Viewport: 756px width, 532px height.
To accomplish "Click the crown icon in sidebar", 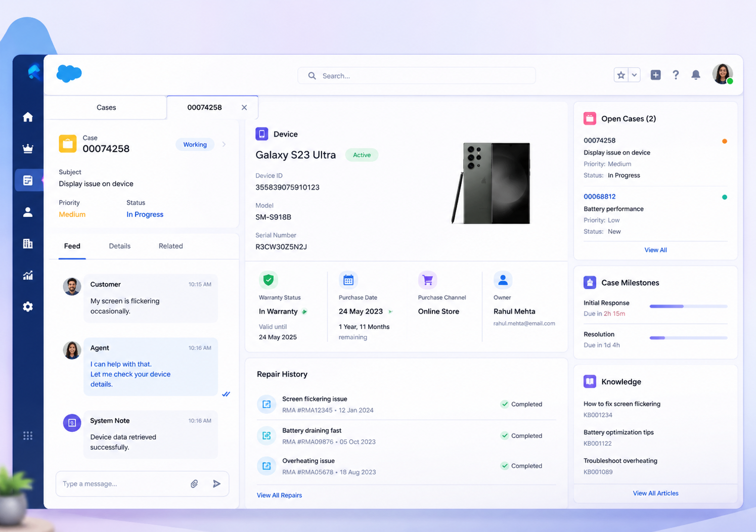I will [x=28, y=149].
